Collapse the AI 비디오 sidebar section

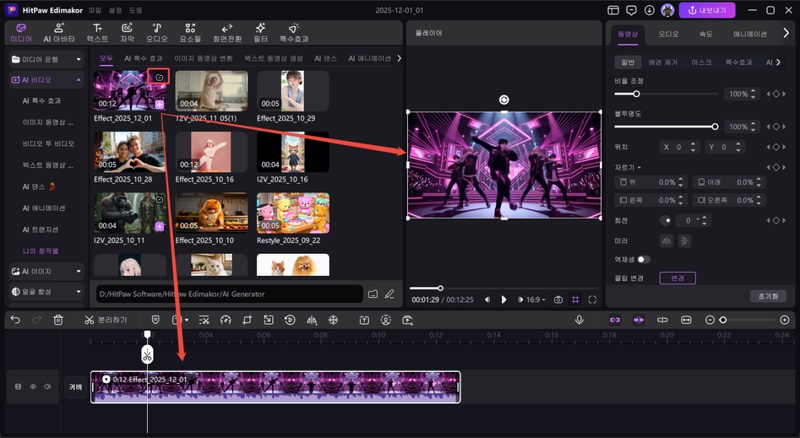[x=79, y=79]
